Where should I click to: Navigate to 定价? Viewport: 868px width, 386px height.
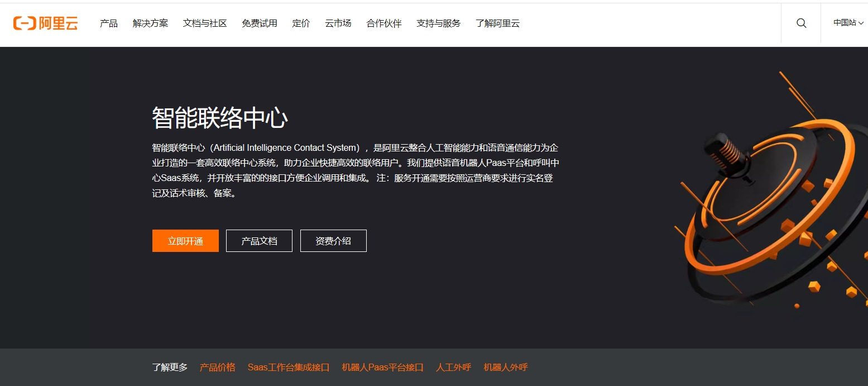coord(301,23)
